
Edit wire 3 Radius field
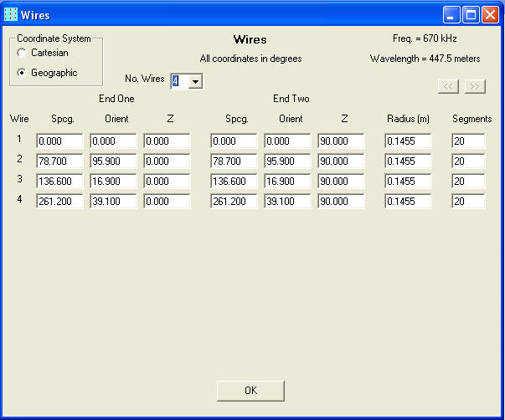click(408, 182)
